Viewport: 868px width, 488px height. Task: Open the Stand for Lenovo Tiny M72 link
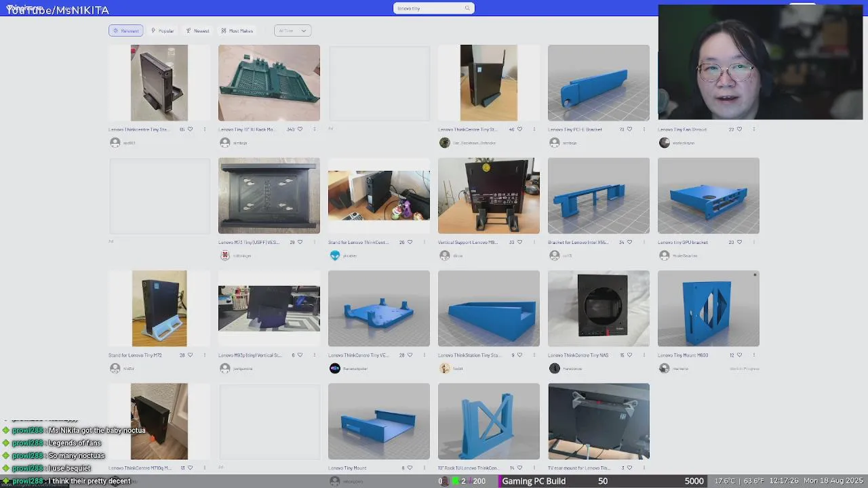pyautogui.click(x=135, y=354)
